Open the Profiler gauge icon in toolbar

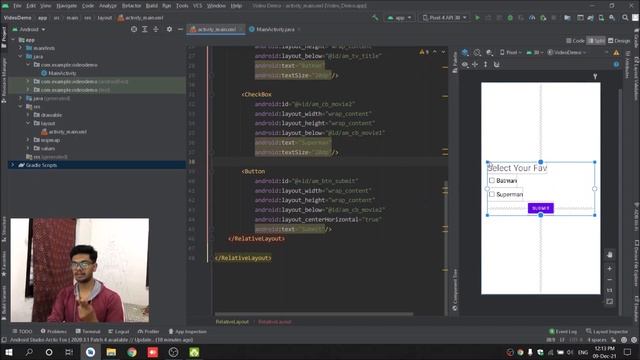(532, 18)
